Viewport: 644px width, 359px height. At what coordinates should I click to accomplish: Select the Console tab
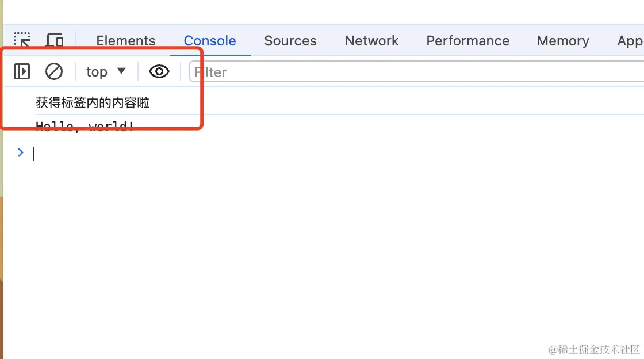click(210, 41)
